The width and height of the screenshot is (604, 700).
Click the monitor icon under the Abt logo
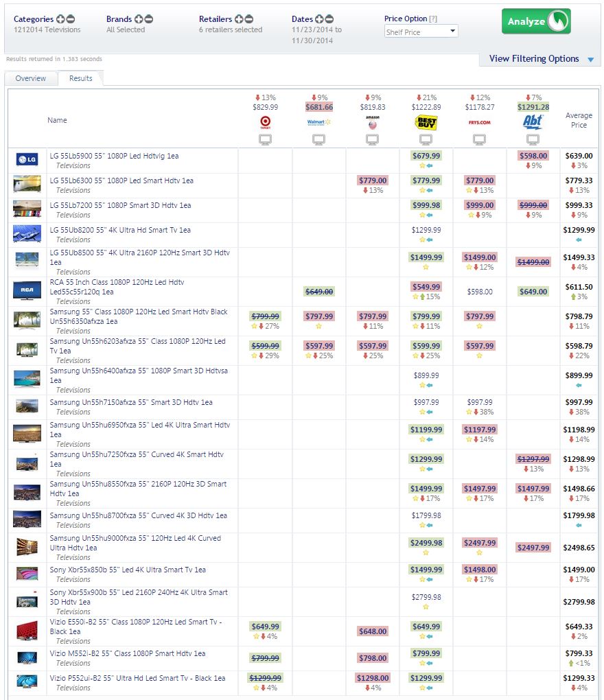(533, 140)
